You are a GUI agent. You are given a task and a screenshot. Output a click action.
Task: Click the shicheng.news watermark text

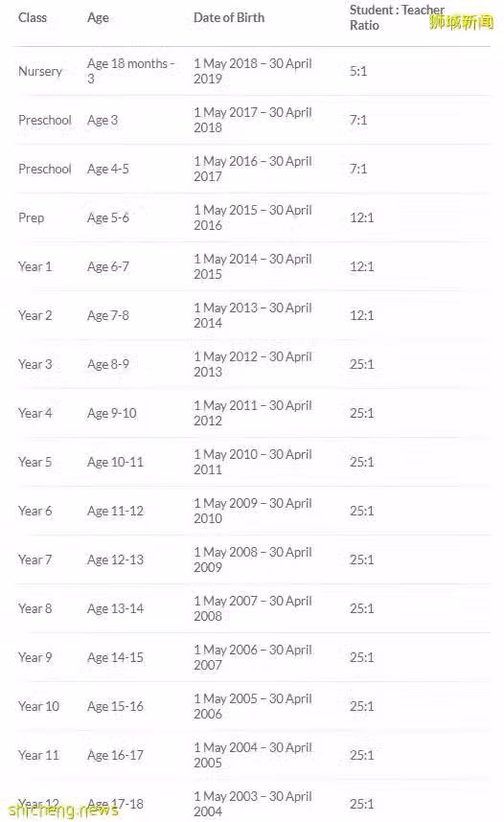tap(63, 811)
